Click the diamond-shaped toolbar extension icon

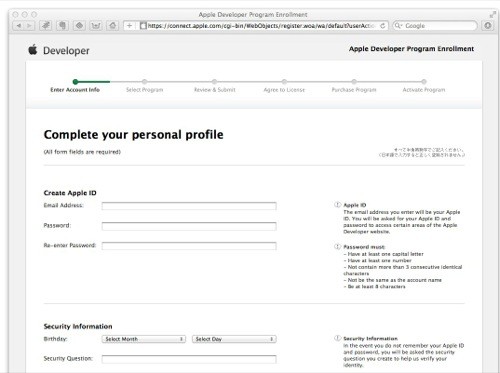[79, 26]
